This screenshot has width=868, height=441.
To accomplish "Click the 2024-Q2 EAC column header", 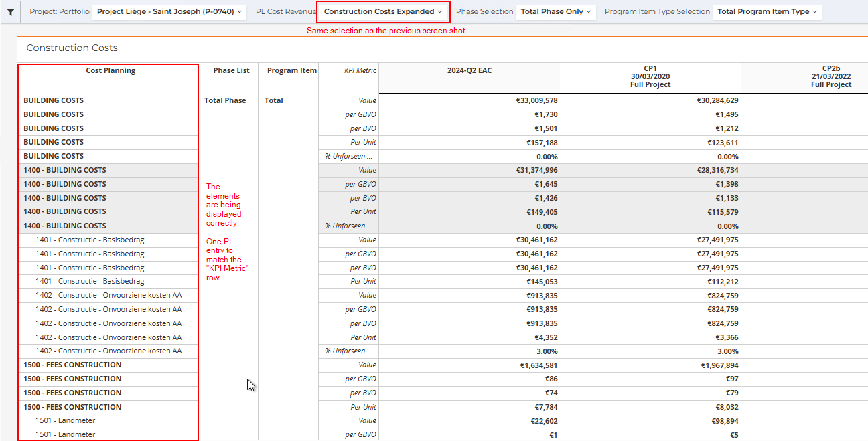I will tap(469, 71).
